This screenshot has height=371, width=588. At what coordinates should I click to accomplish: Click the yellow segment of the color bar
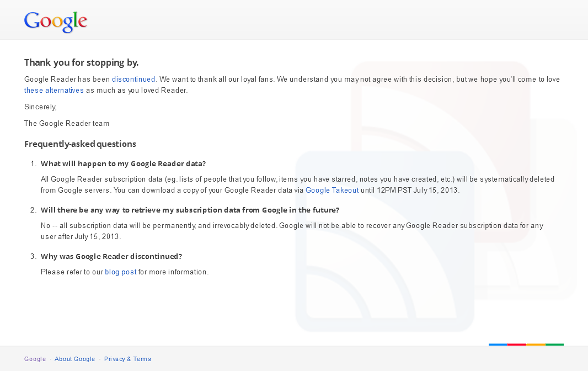(536, 344)
